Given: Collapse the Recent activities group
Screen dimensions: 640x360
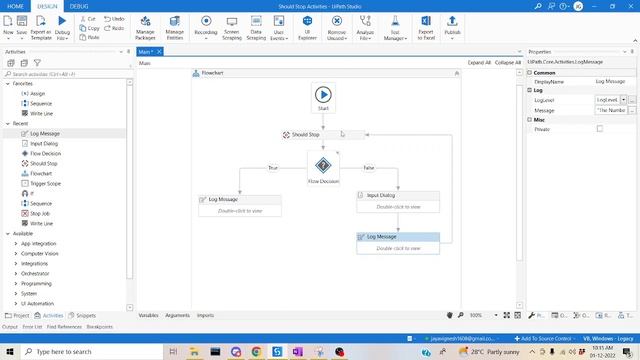Looking at the screenshot, I should 8,124.
